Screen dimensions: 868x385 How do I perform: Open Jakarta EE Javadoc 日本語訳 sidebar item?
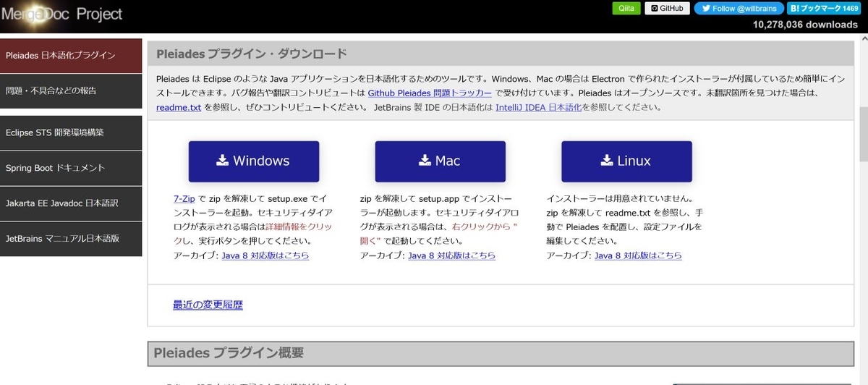pyautogui.click(x=71, y=204)
